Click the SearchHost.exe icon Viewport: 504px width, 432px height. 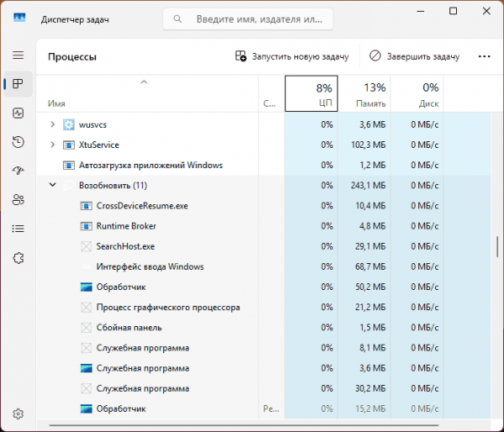pyautogui.click(x=87, y=246)
